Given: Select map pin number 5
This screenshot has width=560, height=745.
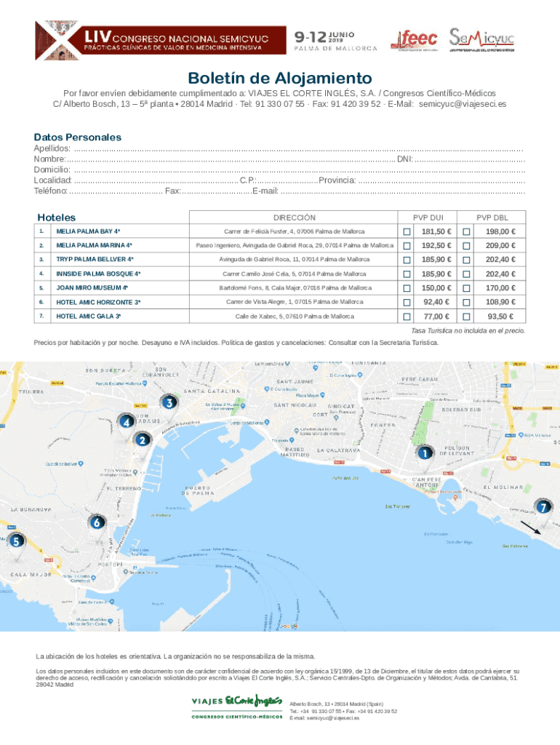Looking at the screenshot, I should [15, 541].
